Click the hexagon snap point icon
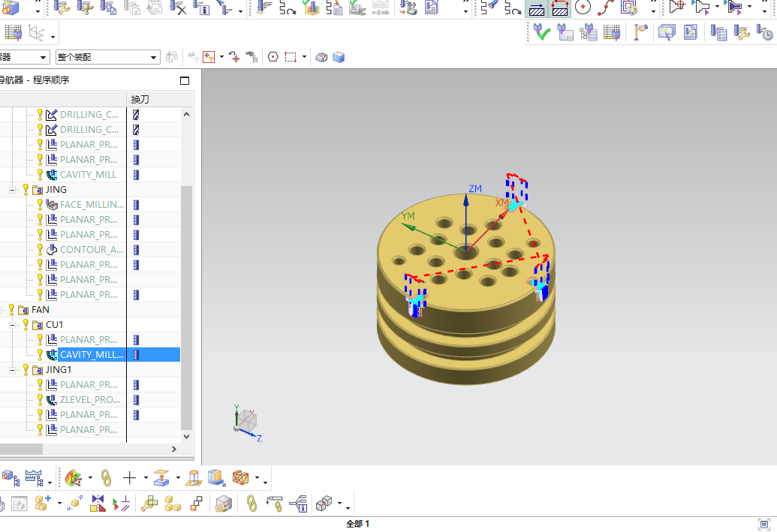This screenshot has height=532, width=777. [x=273, y=57]
